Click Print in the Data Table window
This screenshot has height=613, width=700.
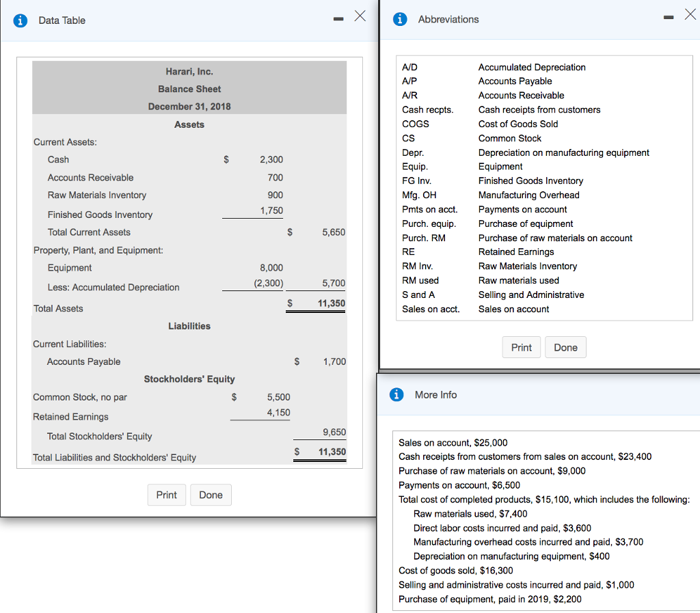[x=166, y=494]
